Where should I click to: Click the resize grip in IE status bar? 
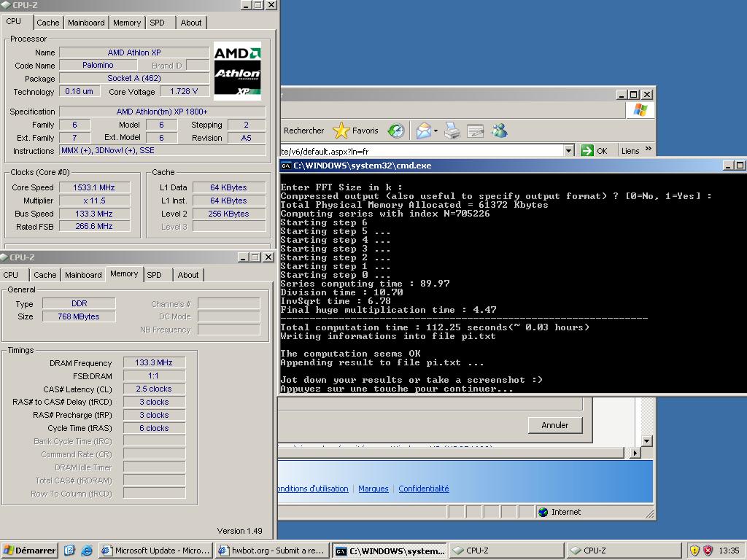click(650, 513)
